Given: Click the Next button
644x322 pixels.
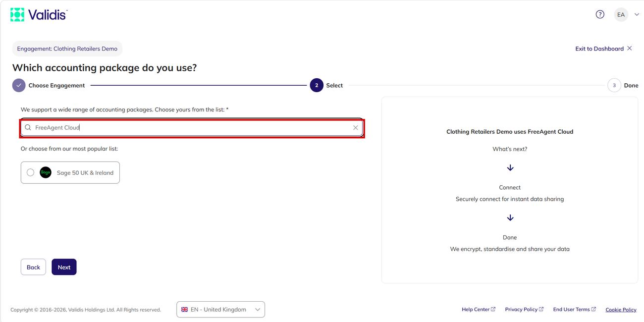Looking at the screenshot, I should point(64,267).
